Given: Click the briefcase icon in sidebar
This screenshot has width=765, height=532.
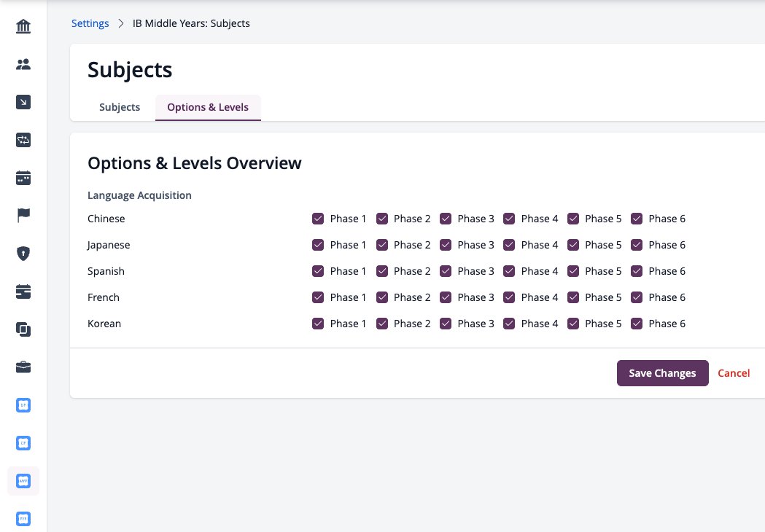Looking at the screenshot, I should (23, 367).
